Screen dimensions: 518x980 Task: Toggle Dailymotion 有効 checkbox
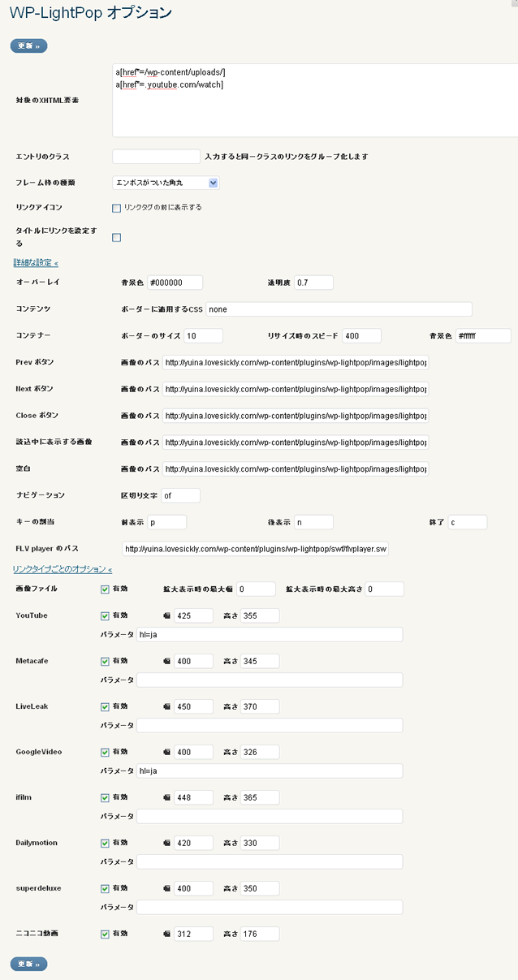[105, 844]
